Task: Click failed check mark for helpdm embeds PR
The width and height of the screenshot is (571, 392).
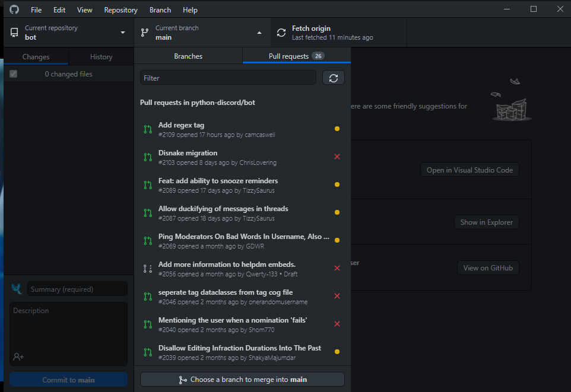Action: coord(337,268)
